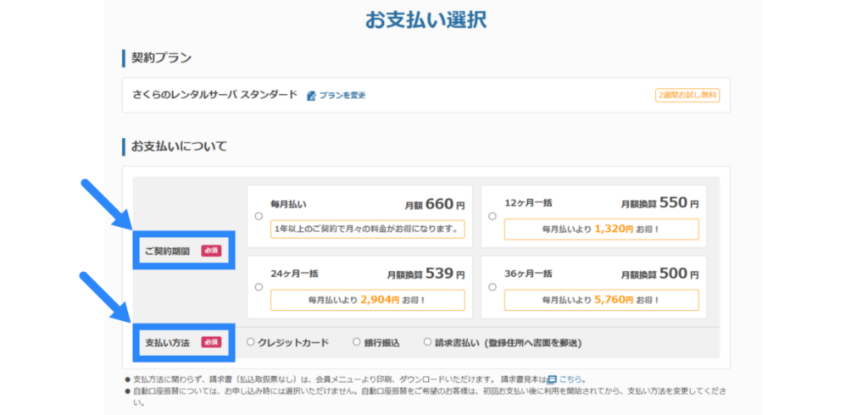Click the 2週間お試し無料 badge
Screen dimensions: 868x415
click(687, 96)
